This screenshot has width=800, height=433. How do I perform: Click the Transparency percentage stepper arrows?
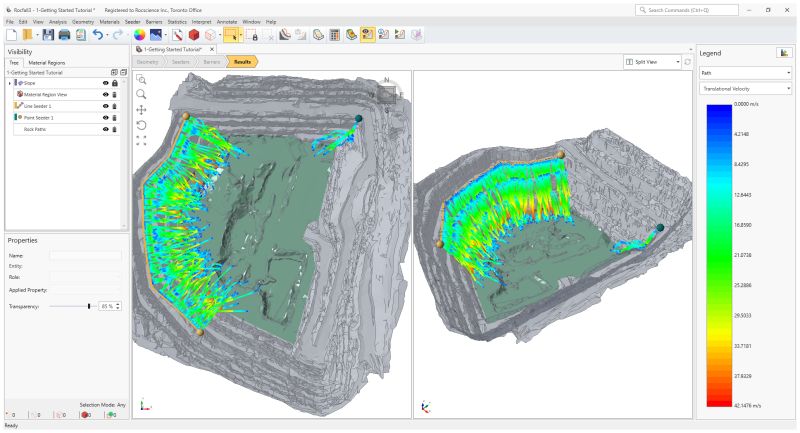tap(118, 306)
